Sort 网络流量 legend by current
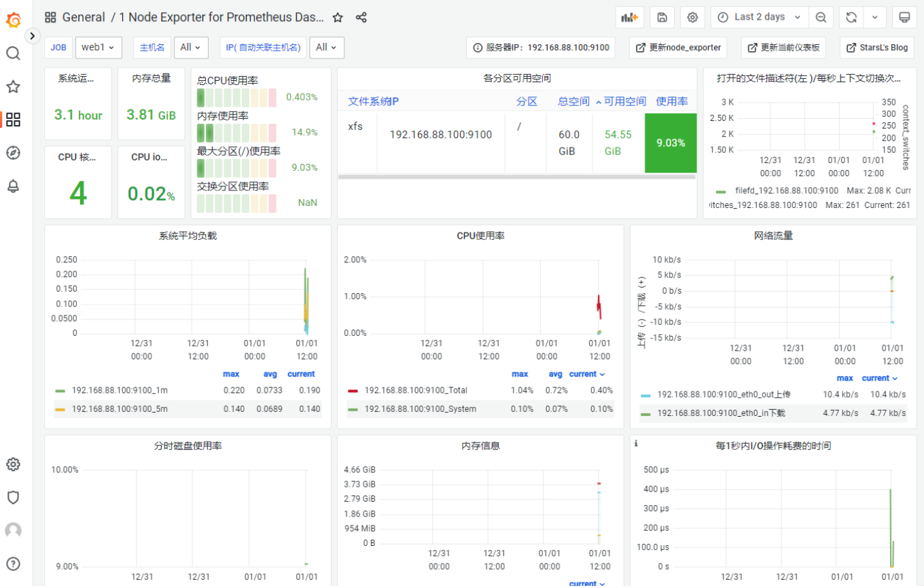Image resolution: width=924 pixels, height=588 pixels. tap(880, 378)
